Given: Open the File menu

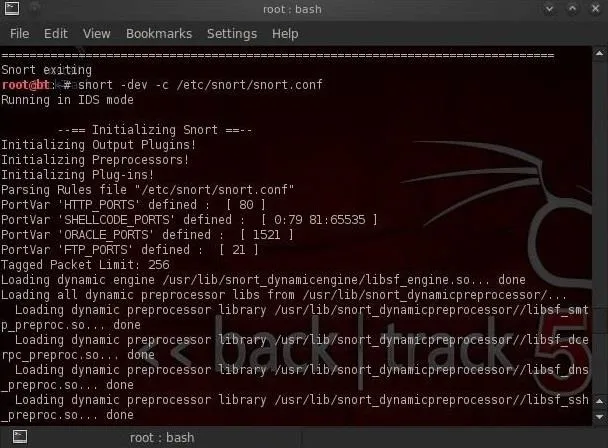Looking at the screenshot, I should pyautogui.click(x=19, y=34).
